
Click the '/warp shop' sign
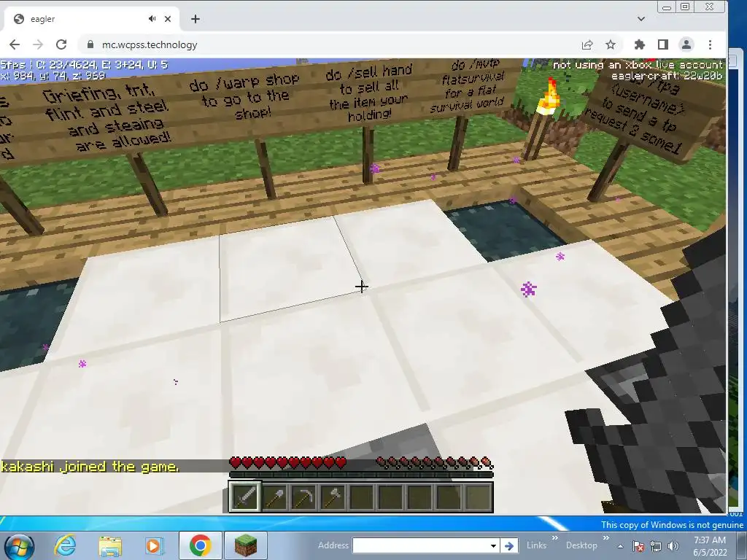pyautogui.click(x=244, y=97)
